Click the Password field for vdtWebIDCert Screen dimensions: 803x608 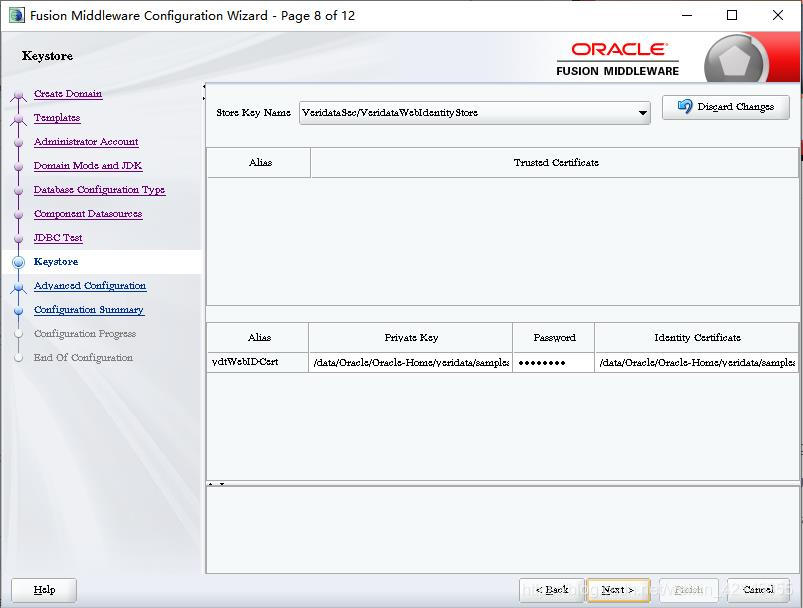[553, 362]
